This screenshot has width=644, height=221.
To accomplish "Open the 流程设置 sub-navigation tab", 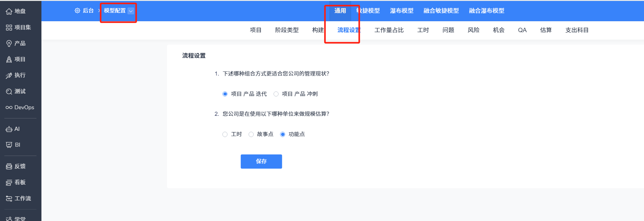I will [349, 30].
